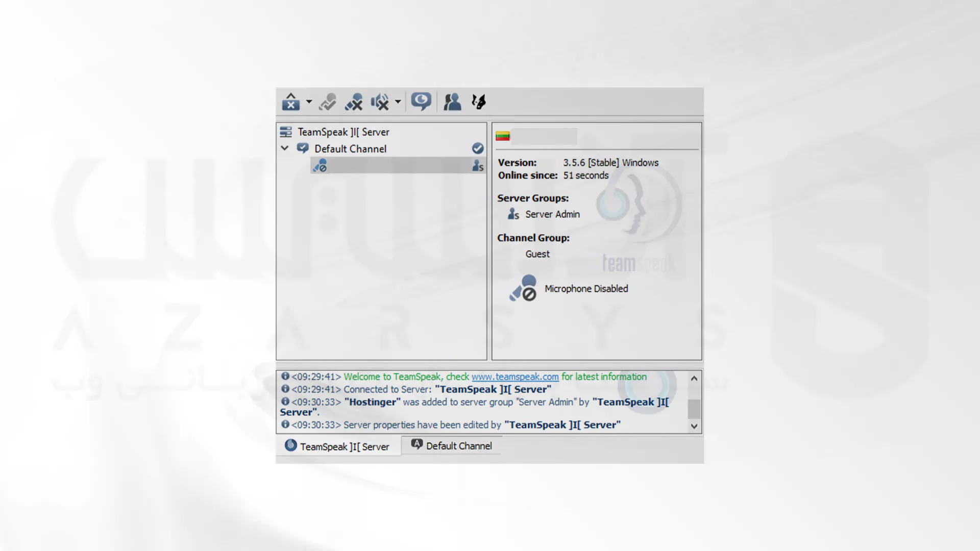Click the black wolf icon in toolbar
This screenshot has height=551, width=980.
click(x=479, y=102)
